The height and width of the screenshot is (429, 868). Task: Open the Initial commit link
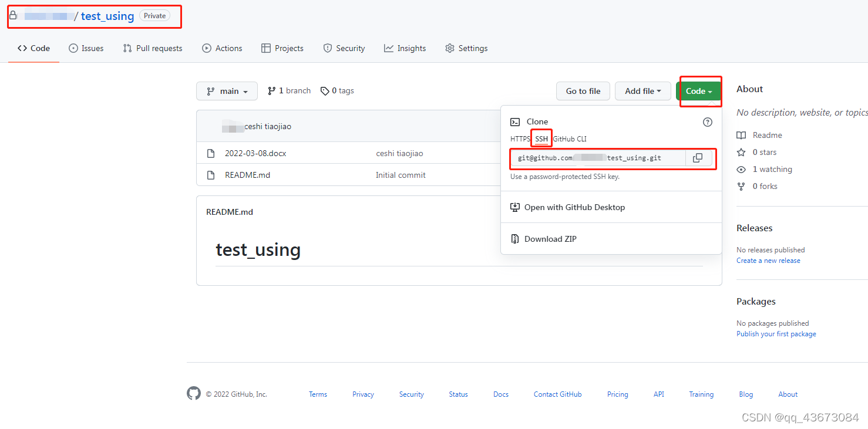tap(401, 175)
